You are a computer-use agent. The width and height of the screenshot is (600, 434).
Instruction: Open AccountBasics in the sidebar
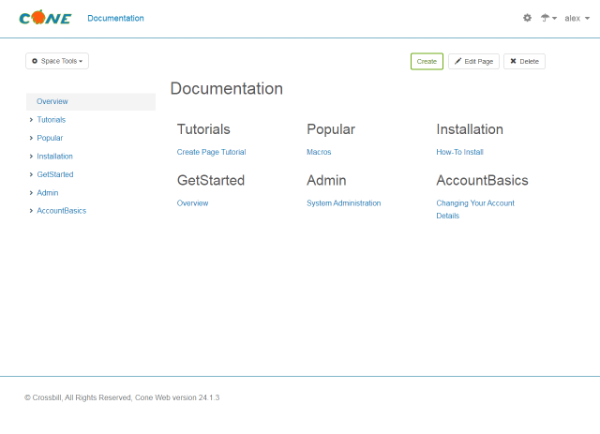[62, 211]
